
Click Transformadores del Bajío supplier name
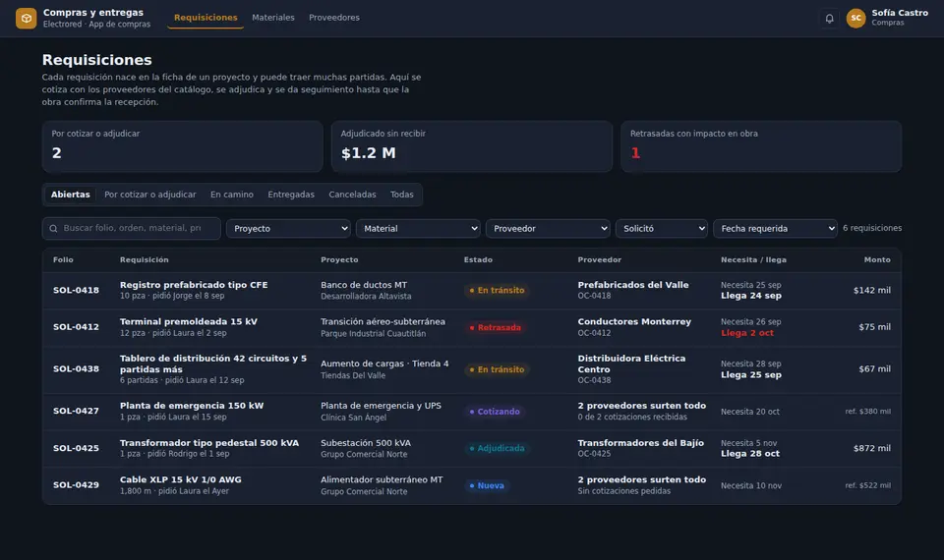(x=640, y=443)
